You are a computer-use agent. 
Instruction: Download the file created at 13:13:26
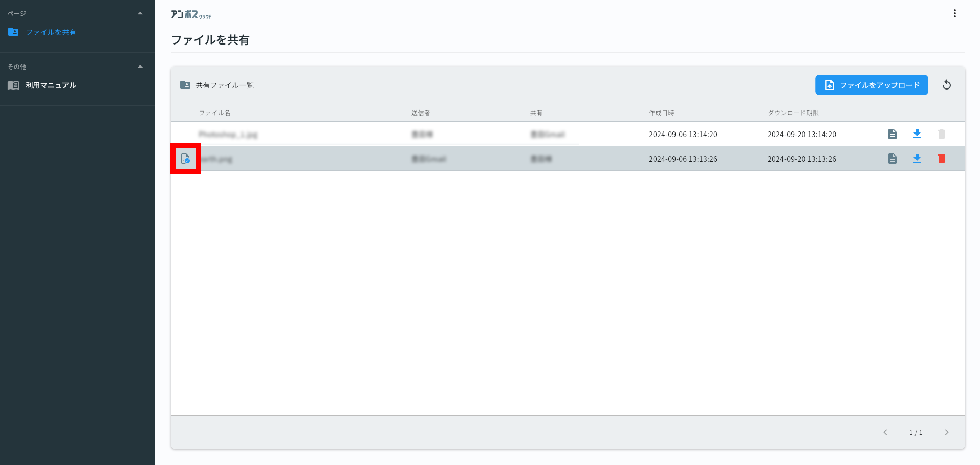[917, 159]
